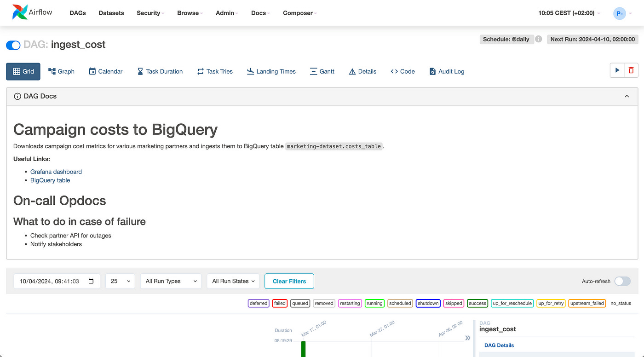Image resolution: width=644 pixels, height=357 pixels.
Task: Pause the ingest_cost DAG toggle
Action: click(13, 45)
